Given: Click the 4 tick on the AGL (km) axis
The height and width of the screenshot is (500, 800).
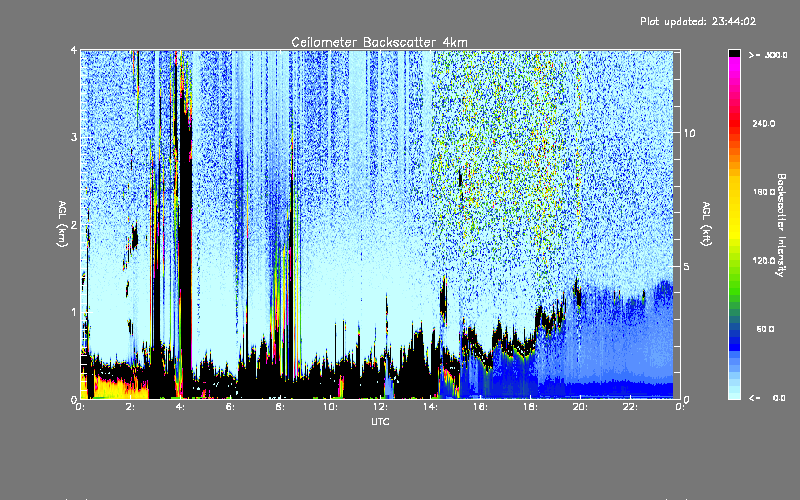Looking at the screenshot, I should point(74,50).
